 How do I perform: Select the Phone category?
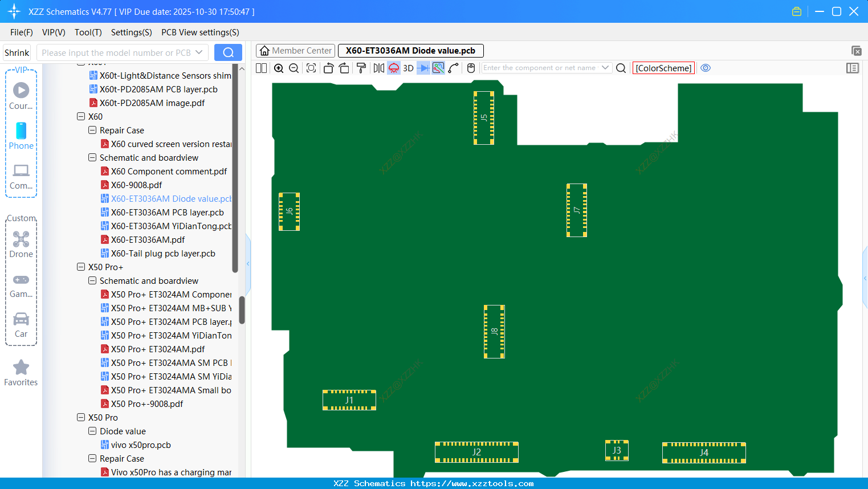(x=21, y=136)
